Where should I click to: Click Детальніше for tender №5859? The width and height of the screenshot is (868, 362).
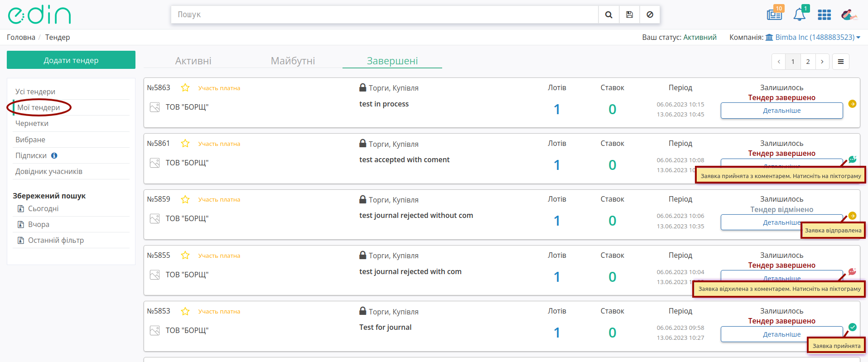click(x=781, y=222)
